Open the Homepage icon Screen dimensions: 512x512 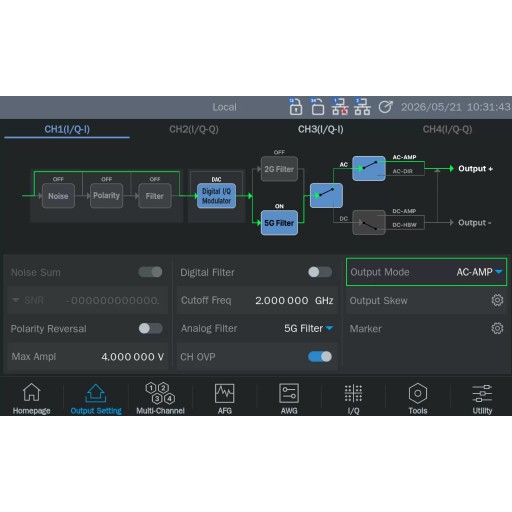[x=32, y=392]
